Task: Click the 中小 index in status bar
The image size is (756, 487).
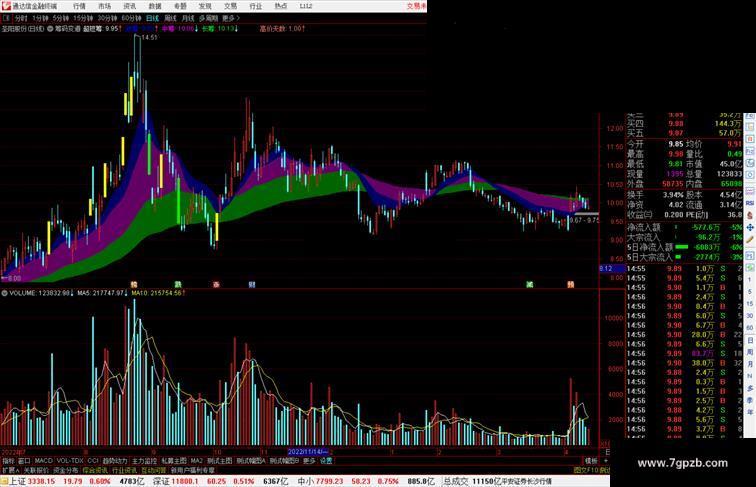Action: tap(307, 481)
